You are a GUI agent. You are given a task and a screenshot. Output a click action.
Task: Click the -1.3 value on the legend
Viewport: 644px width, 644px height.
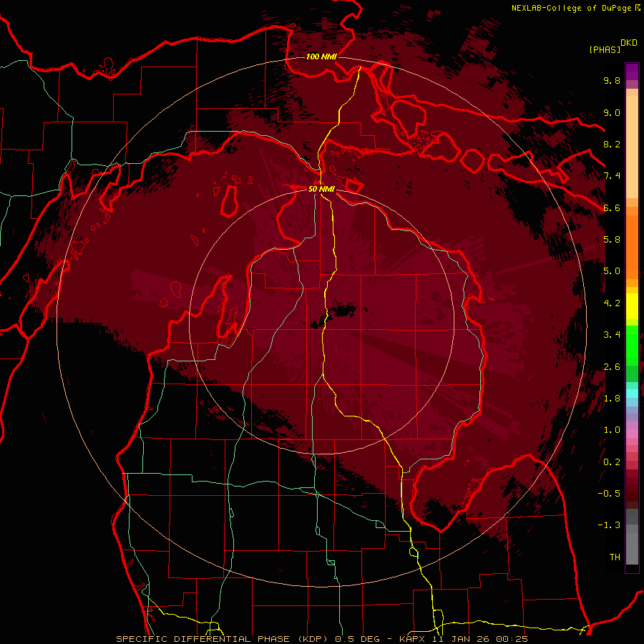pos(609,525)
